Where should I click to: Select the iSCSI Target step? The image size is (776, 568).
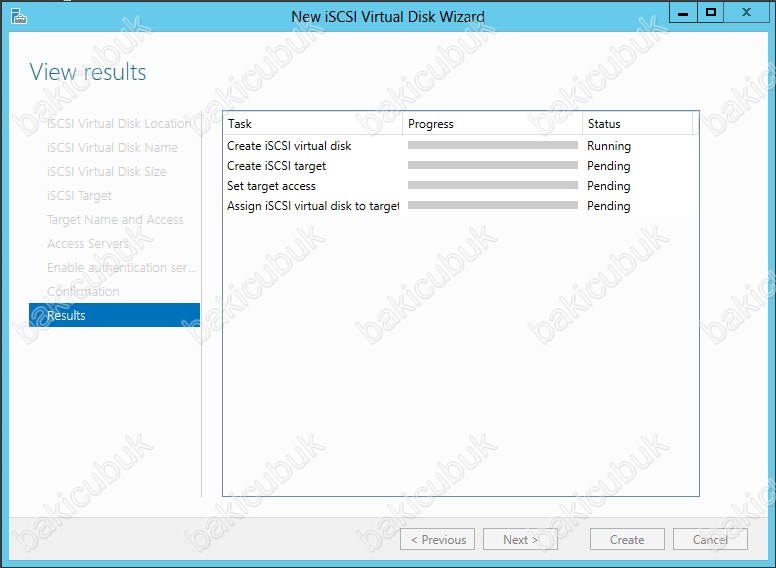click(79, 196)
